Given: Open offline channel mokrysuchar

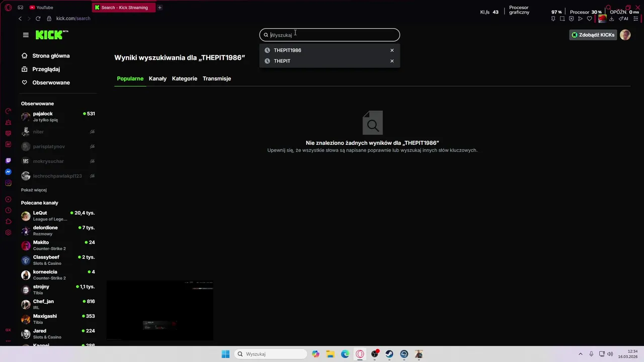Looking at the screenshot, I should [58, 161].
